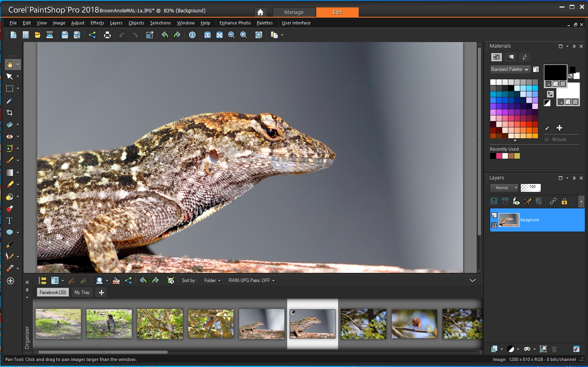Select the first bird-on-grass thumbnail
Image resolution: width=588 pixels, height=367 pixels.
click(x=58, y=324)
